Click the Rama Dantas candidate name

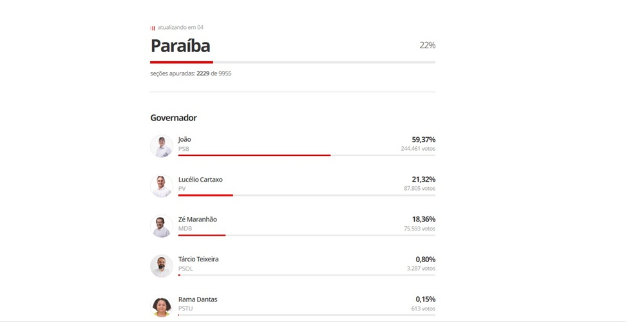pyautogui.click(x=198, y=299)
